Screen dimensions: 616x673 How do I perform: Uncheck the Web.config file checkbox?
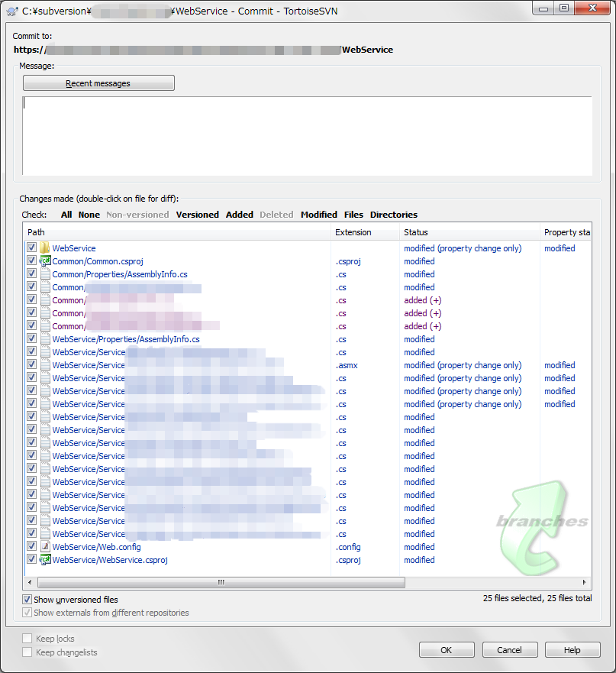[x=31, y=547]
